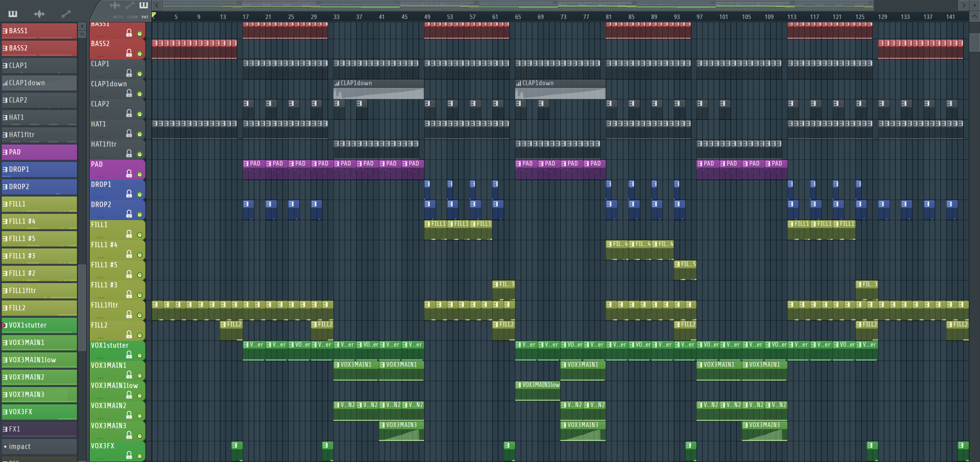Click lock icon on HAT1fltr track
The image size is (980, 462).
point(129,154)
